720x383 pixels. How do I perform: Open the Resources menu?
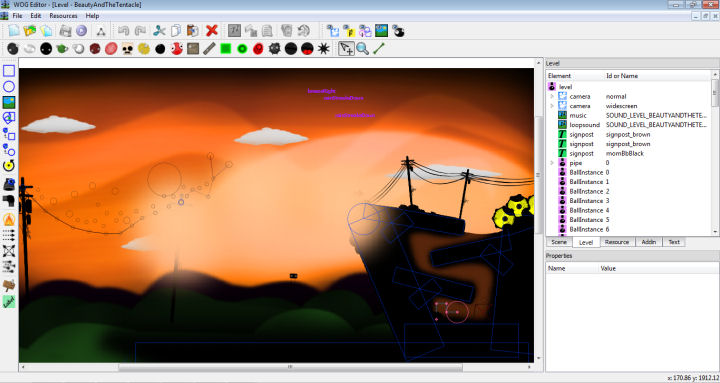coord(63,16)
